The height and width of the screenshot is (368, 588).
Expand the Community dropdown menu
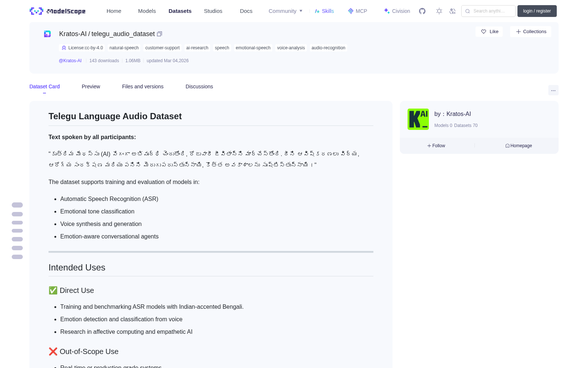pyautogui.click(x=286, y=11)
